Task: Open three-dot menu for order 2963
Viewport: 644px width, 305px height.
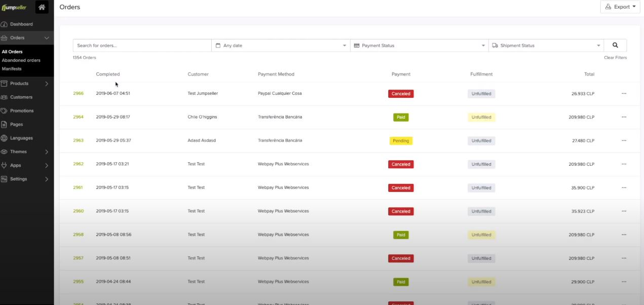Action: (624, 141)
